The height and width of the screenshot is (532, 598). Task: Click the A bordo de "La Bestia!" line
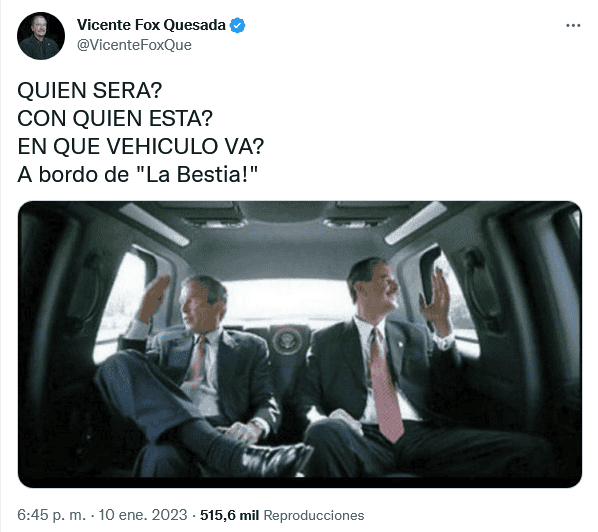138,175
